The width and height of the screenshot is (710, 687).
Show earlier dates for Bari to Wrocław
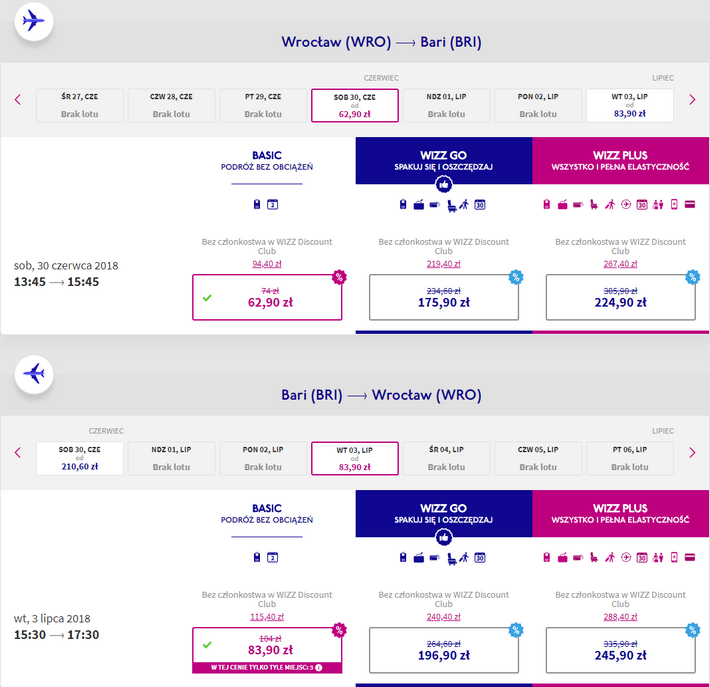(18, 452)
